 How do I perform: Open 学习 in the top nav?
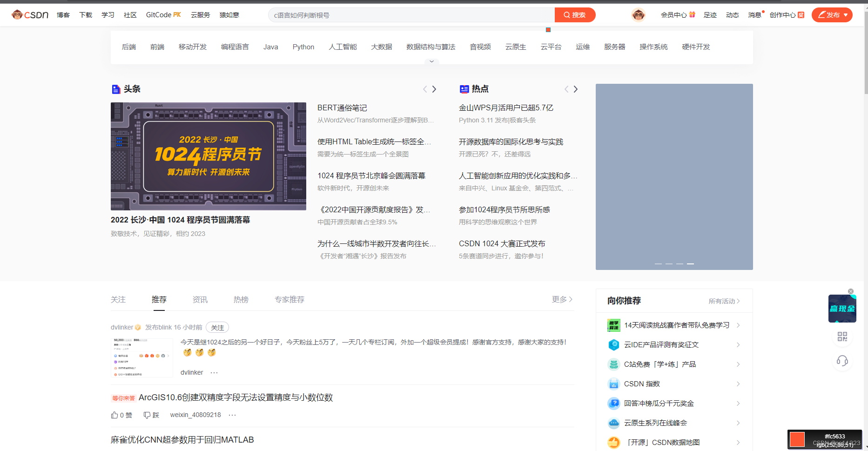tap(108, 15)
